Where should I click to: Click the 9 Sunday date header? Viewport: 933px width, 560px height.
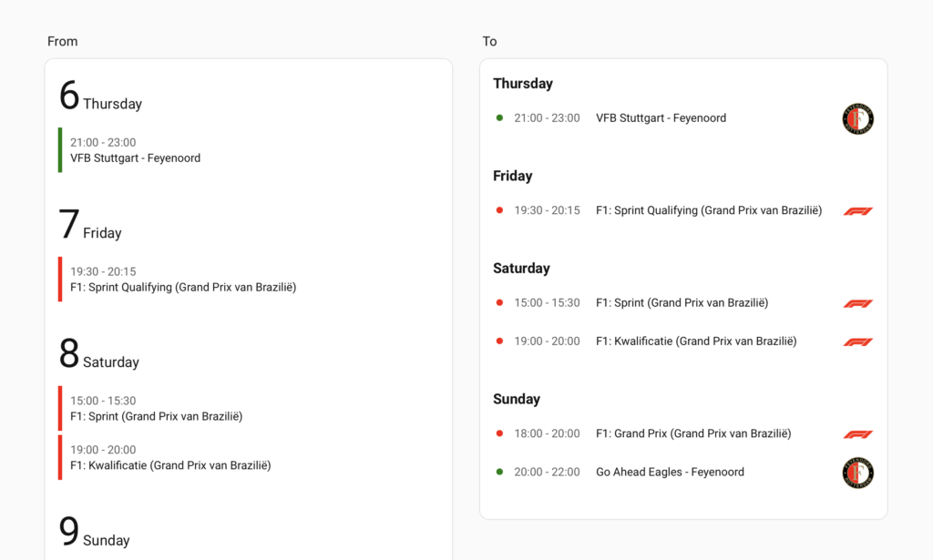pos(95,534)
